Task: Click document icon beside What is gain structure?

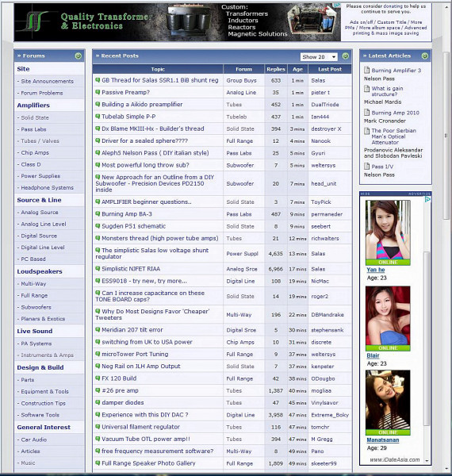Action: tap(367, 88)
